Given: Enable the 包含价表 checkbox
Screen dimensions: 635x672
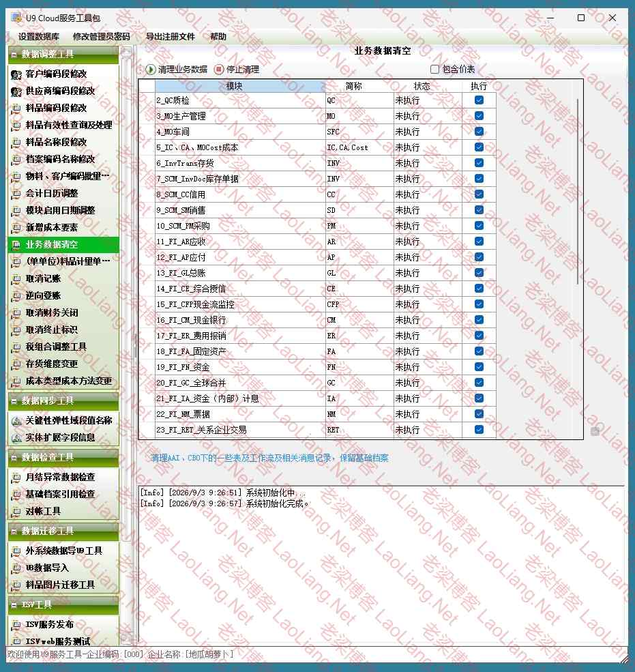Looking at the screenshot, I should tap(434, 70).
